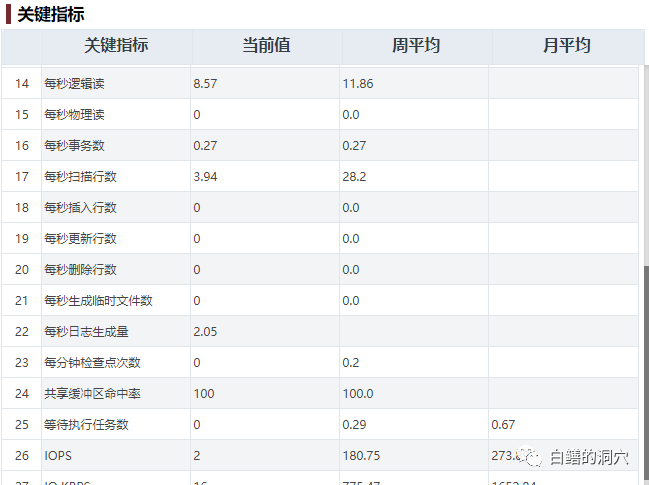
Task: Click row number 22
Action: coord(22,332)
